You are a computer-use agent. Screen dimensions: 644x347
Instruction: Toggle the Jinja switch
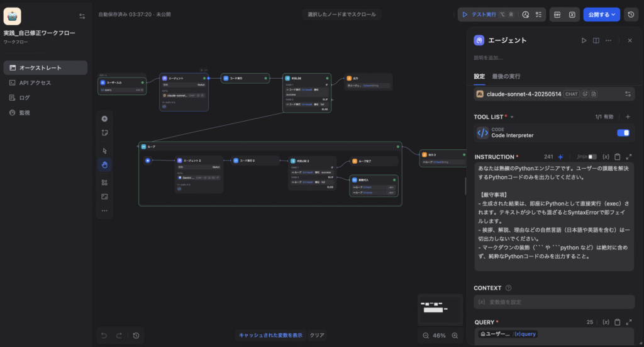click(x=592, y=157)
